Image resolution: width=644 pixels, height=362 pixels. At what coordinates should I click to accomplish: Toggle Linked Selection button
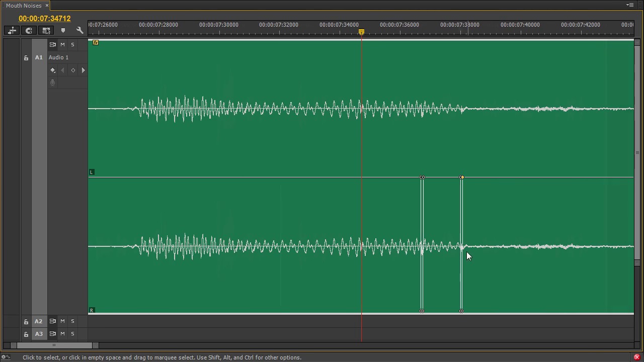[x=46, y=31]
